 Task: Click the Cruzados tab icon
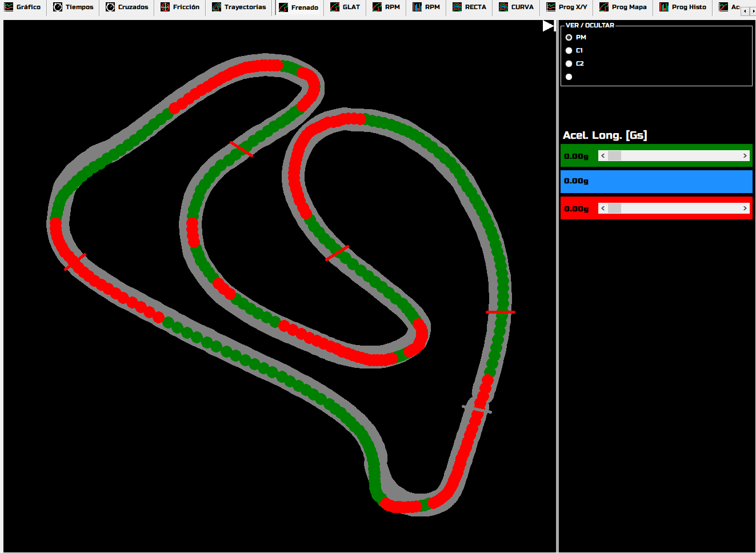tap(110, 7)
